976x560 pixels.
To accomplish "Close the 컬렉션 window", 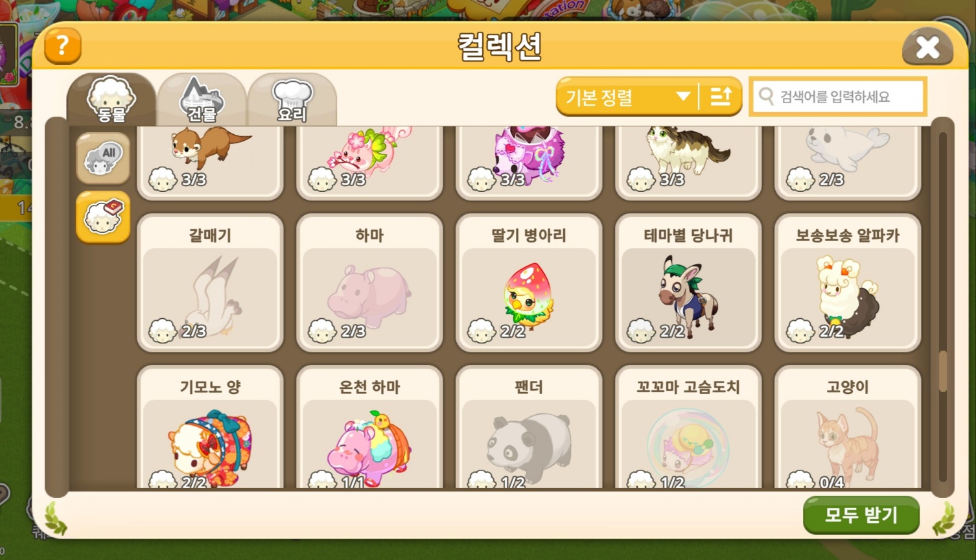I will click(x=927, y=47).
